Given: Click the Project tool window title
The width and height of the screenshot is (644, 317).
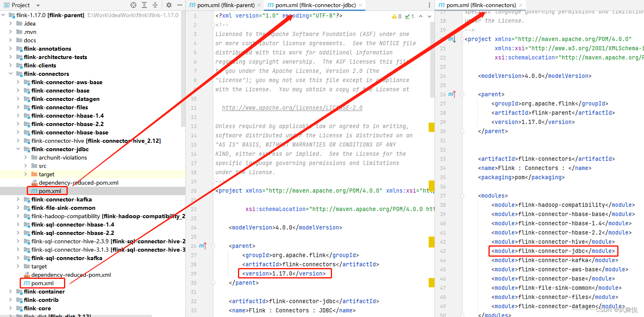Looking at the screenshot, I should pos(21,5).
